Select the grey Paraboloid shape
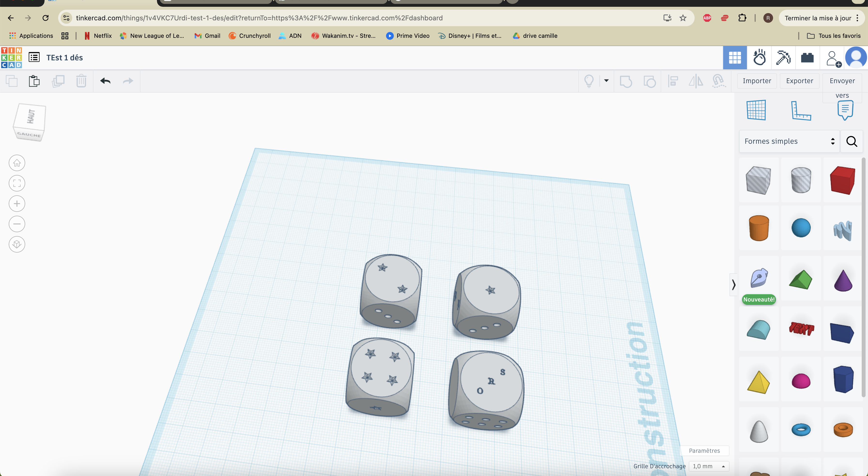Image resolution: width=868 pixels, height=476 pixels. click(759, 431)
